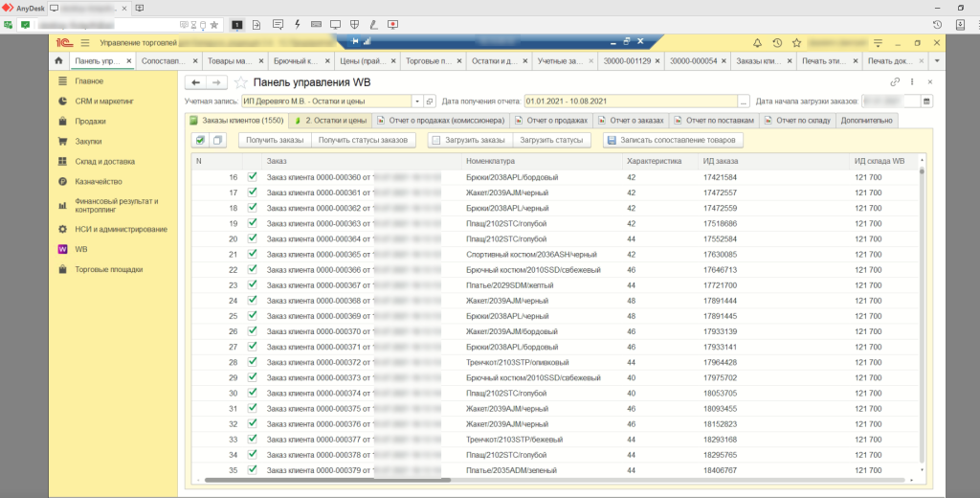The height and width of the screenshot is (498, 980).
Task: Click the table's vertical scrollbar
Action: pyautogui.click(x=922, y=316)
